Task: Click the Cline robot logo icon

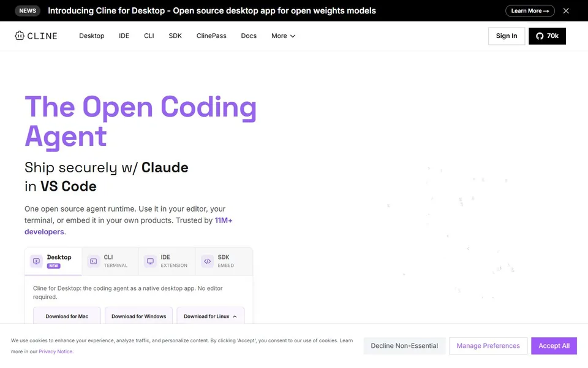Action: pyautogui.click(x=20, y=36)
